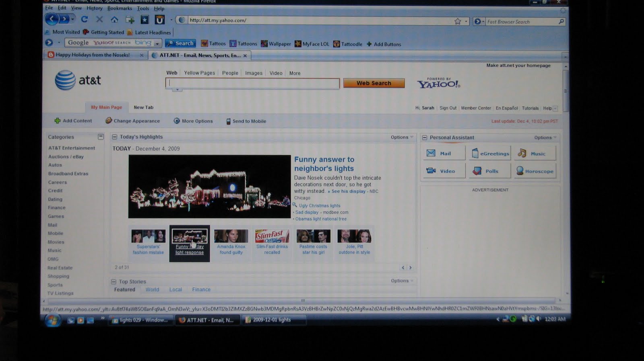
Task: Switch Top Stories to World tab
Action: 153,289
